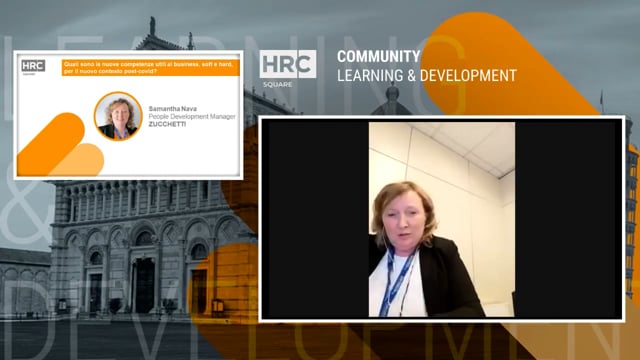Click the LEARNING & DEVELOPMENT subtitle
640x360 pixels.
(427, 76)
